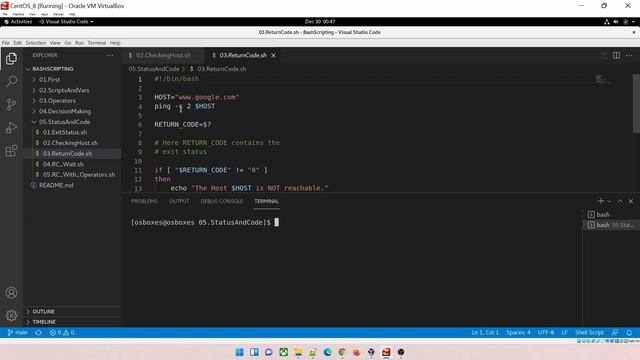640x360 pixels.
Task: Open 02.CheckingHost.sh in explorer tree
Action: 71,143
